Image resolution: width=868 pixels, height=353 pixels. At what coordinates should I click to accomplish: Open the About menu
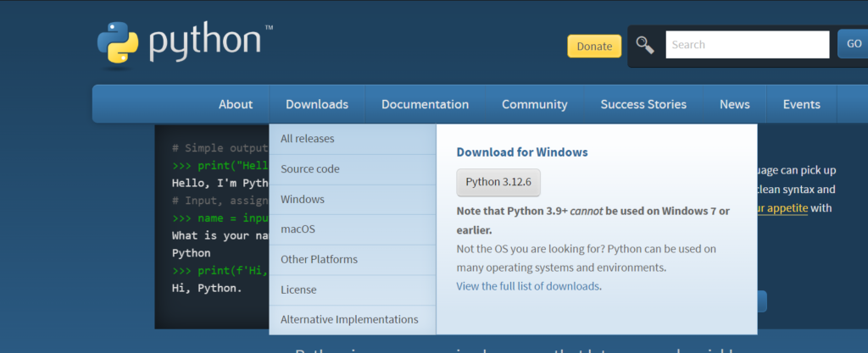pos(236,104)
